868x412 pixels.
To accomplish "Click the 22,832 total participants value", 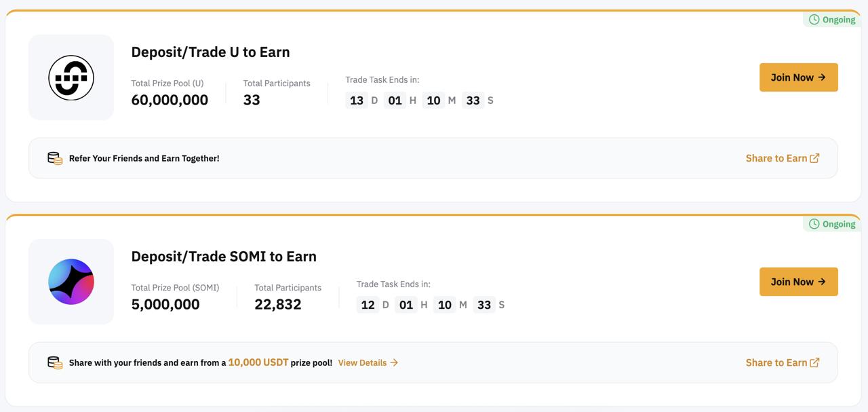I will 278,304.
